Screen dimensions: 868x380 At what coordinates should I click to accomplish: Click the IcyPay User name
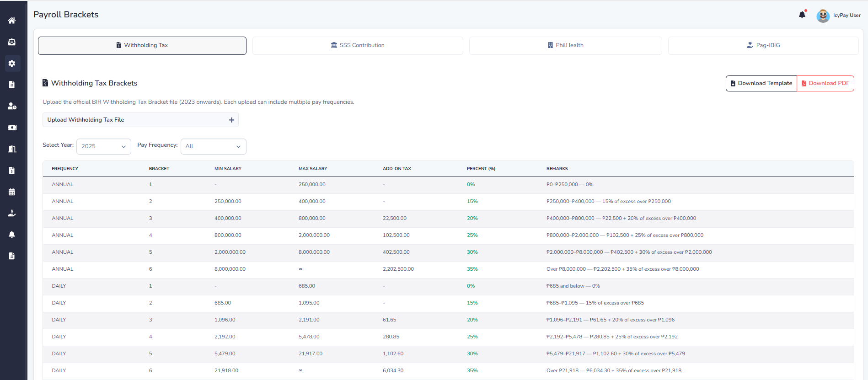pos(847,15)
